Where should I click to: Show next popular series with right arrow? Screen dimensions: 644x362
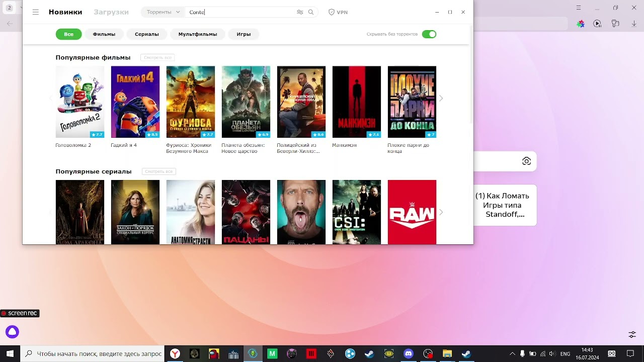coord(441,212)
